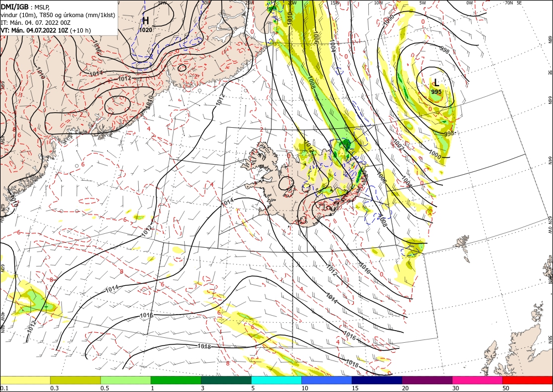The width and height of the screenshot is (553, 392).
Task: Click the "15" legend value
Action: [x=355, y=388]
